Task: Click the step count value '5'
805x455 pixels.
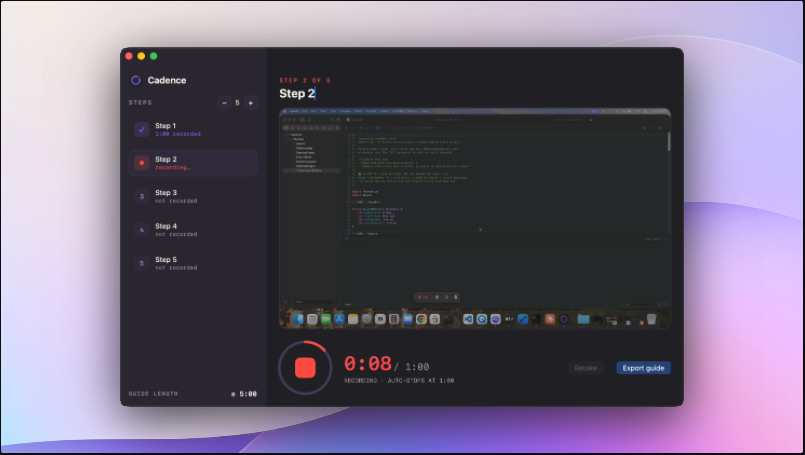Action: [x=237, y=103]
